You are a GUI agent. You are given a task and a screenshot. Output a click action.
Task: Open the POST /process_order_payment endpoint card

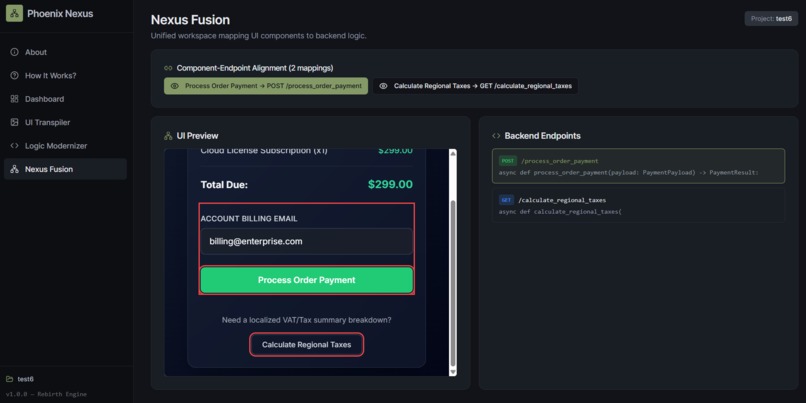(638, 166)
